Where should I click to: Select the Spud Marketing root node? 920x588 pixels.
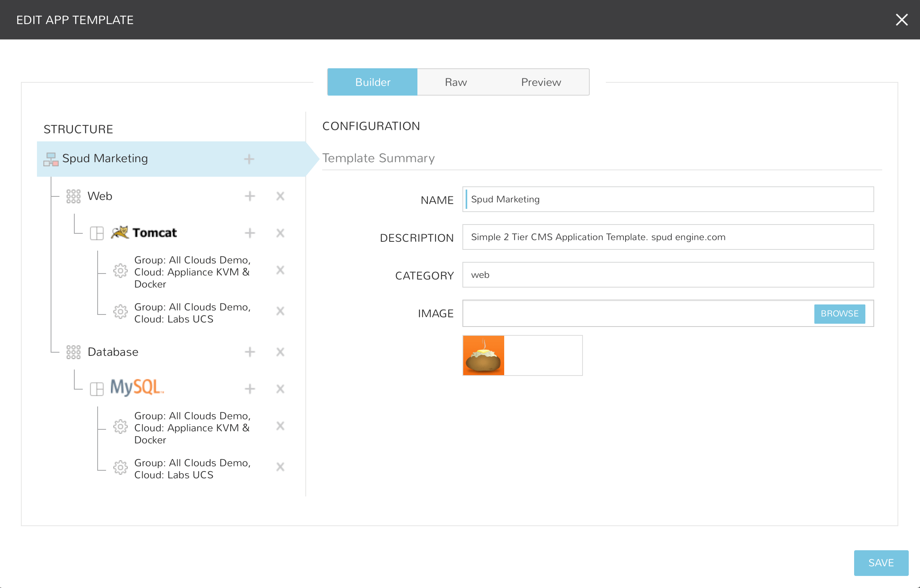[105, 159]
